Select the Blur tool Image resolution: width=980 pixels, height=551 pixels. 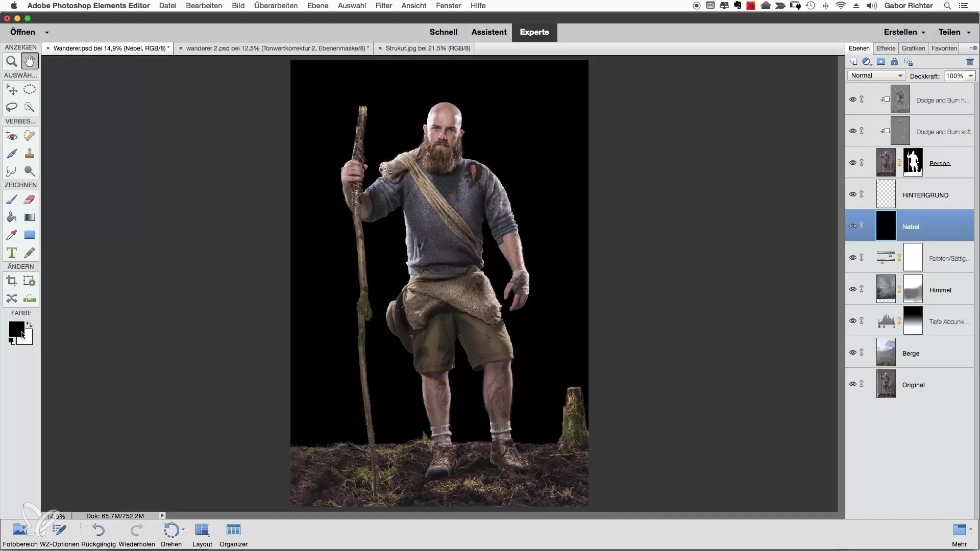click(x=11, y=171)
